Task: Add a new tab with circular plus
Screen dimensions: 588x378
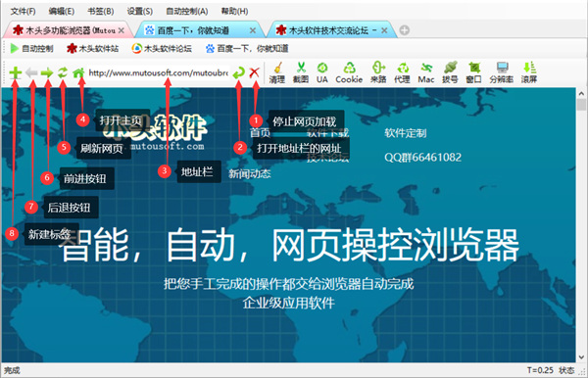Action: (x=404, y=30)
